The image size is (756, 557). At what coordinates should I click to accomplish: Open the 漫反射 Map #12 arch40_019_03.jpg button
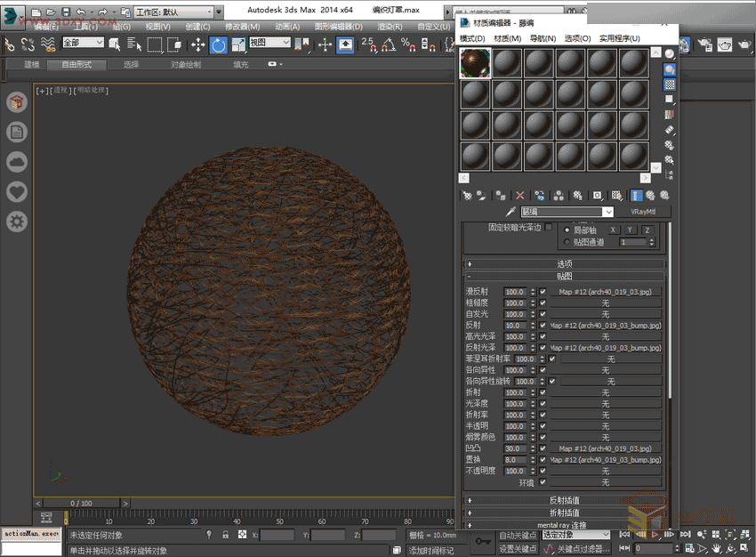(605, 292)
